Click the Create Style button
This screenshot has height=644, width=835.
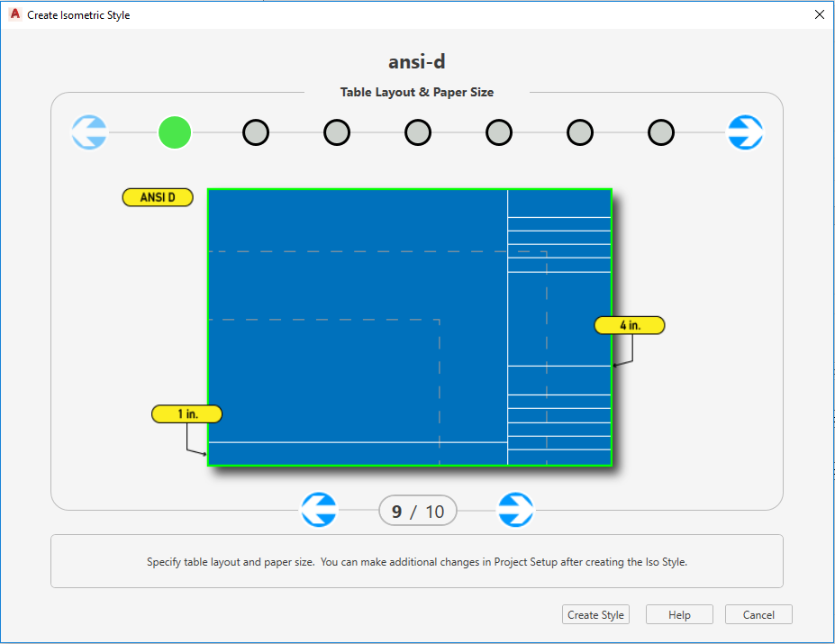[595, 614]
